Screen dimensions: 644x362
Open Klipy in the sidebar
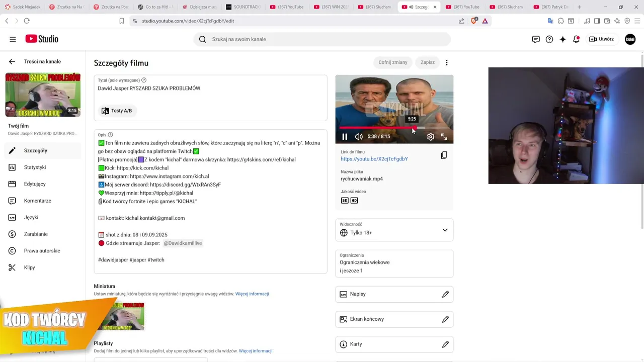point(43,267)
